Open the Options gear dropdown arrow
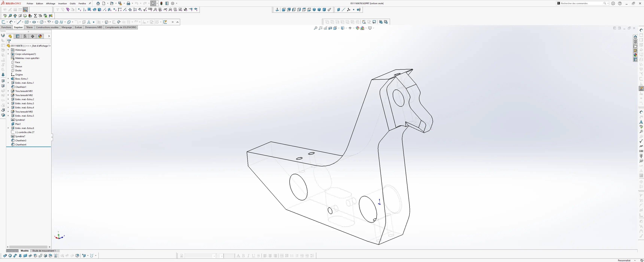 [x=177, y=3]
